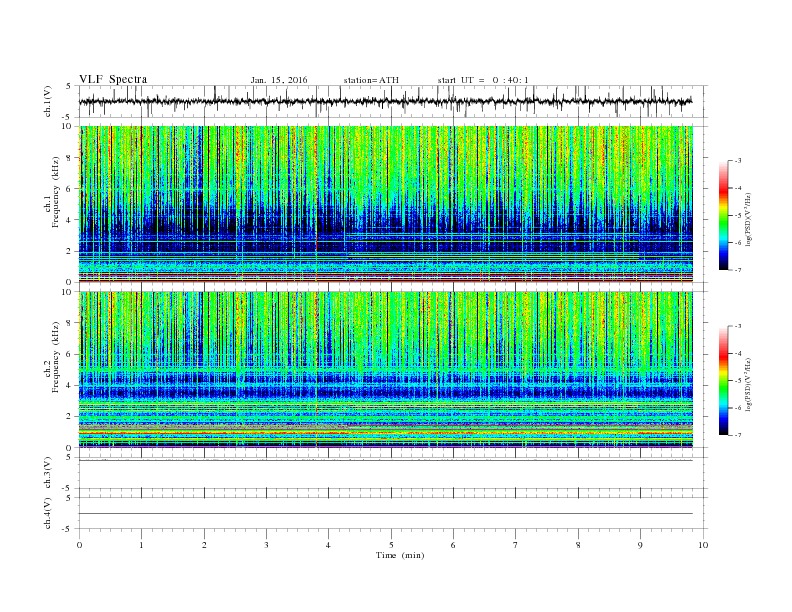
Task: Click inside the ch.2 spectrogram panel
Action: click(x=386, y=370)
